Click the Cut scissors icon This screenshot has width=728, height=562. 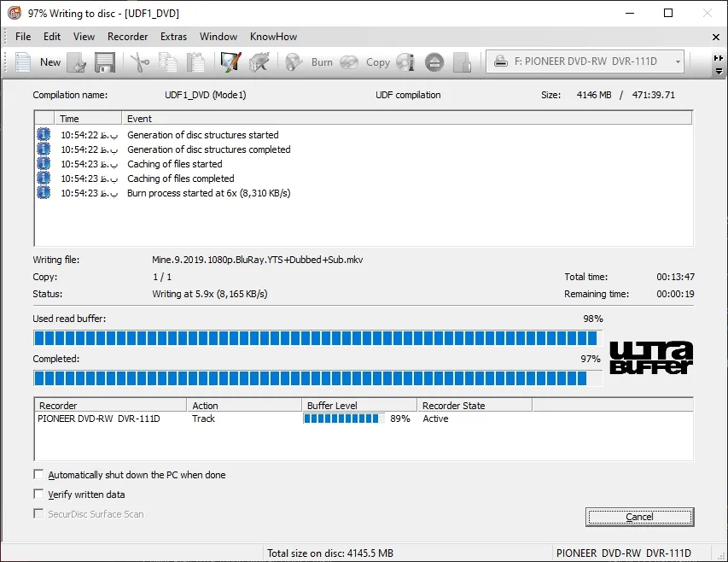(x=139, y=62)
